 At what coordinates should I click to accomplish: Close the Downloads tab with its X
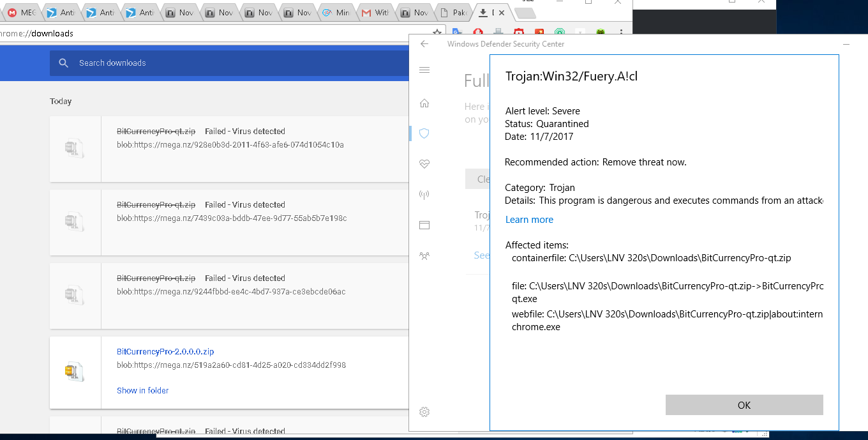[x=502, y=12]
